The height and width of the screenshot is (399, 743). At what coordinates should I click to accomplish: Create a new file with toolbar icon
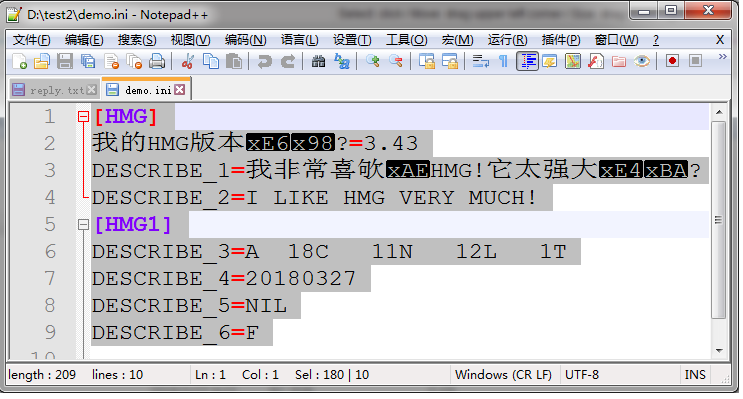(x=19, y=61)
